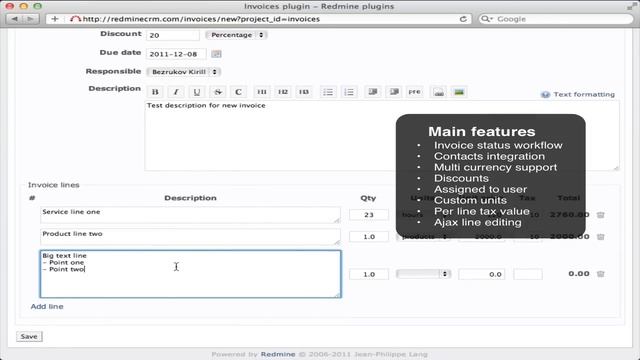Open Redmine link in footer
The width and height of the screenshot is (640, 360).
click(x=278, y=354)
